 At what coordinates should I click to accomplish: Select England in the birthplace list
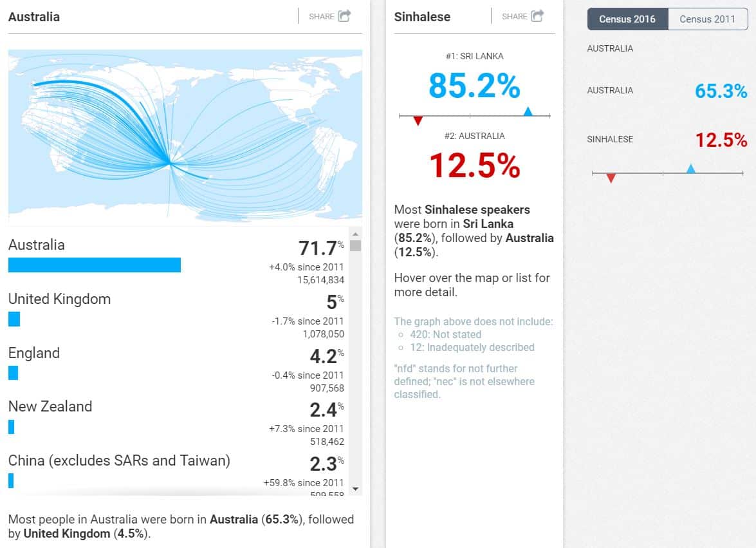(x=34, y=353)
